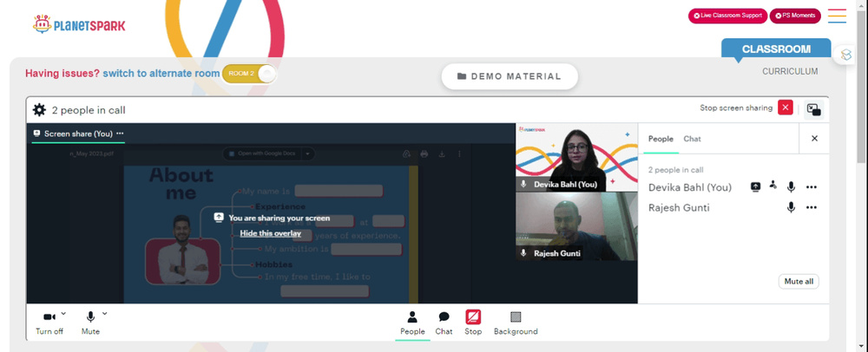Screen dimensions: 868x352
Task: Open the hamburger menu at top right
Action: click(837, 16)
